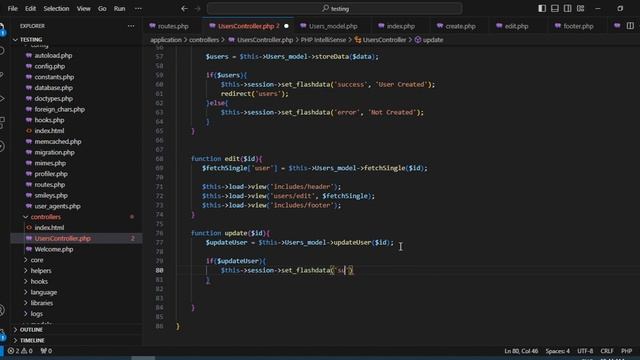Switch to the footer.php tab
640x360 pixels.
tap(578, 26)
